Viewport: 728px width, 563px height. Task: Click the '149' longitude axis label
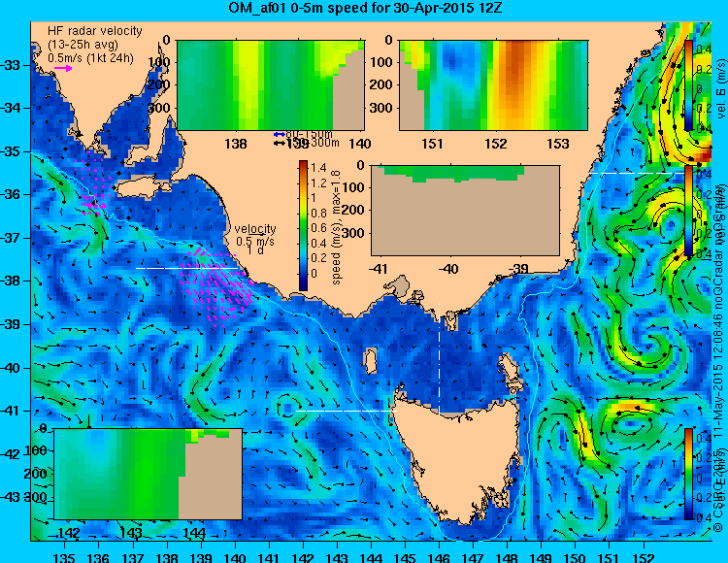coord(541,557)
